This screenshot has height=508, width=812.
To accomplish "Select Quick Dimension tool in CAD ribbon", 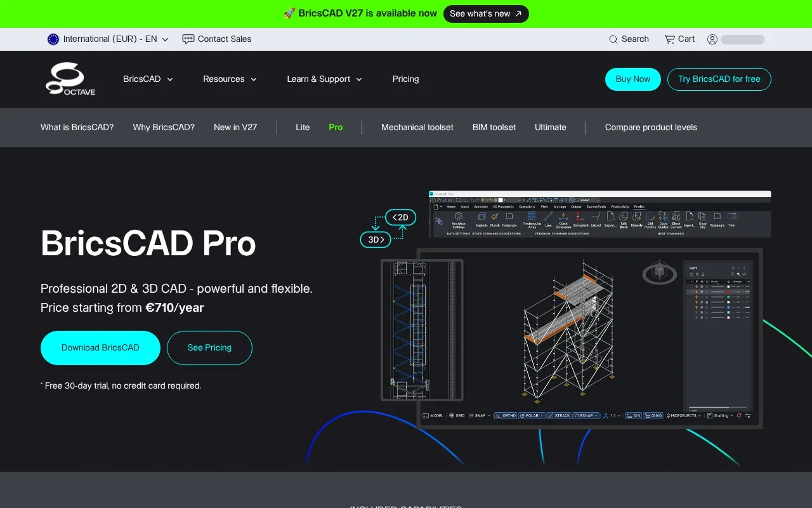I will click(563, 220).
